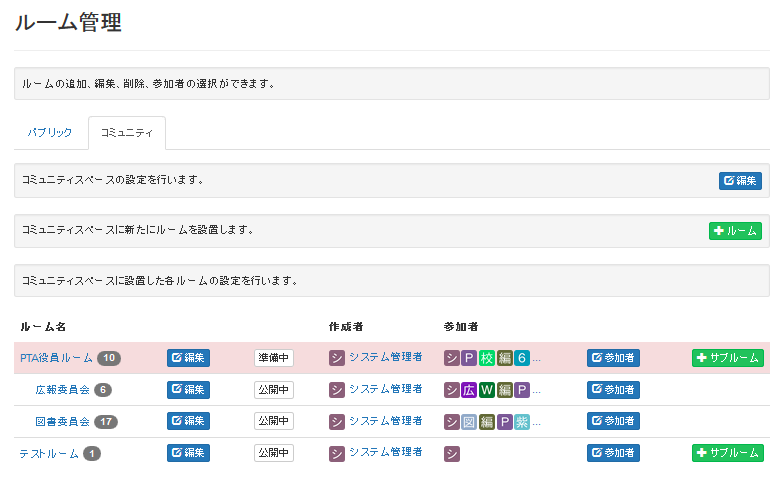
Task: Click 編集 button for community space settings
Action: point(740,180)
